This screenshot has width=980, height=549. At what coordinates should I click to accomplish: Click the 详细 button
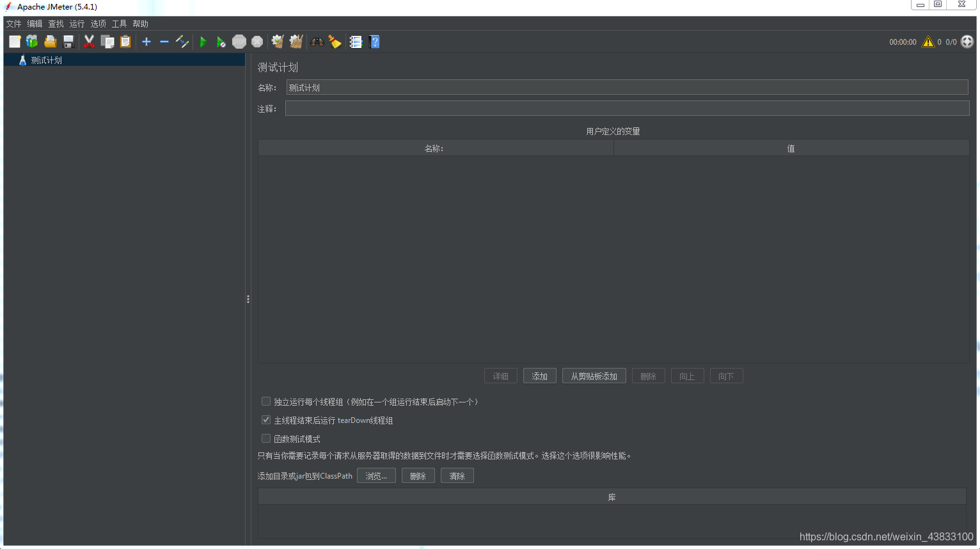tap(501, 376)
